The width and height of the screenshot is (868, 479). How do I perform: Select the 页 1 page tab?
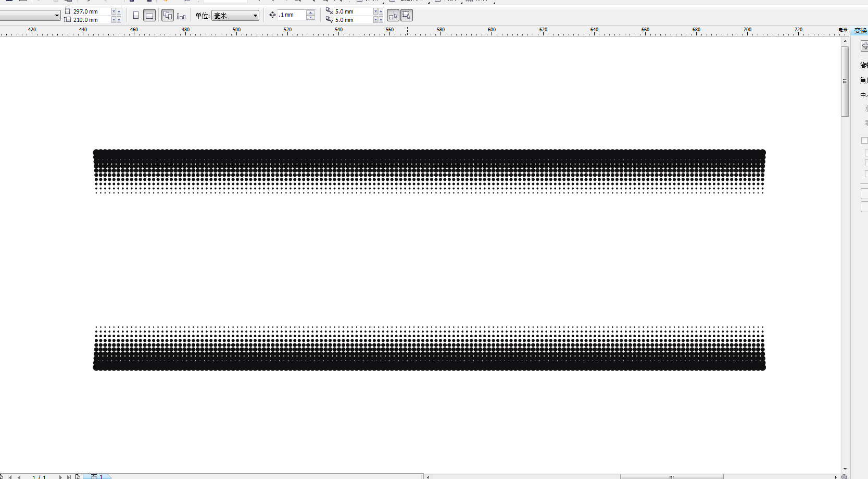pos(96,476)
